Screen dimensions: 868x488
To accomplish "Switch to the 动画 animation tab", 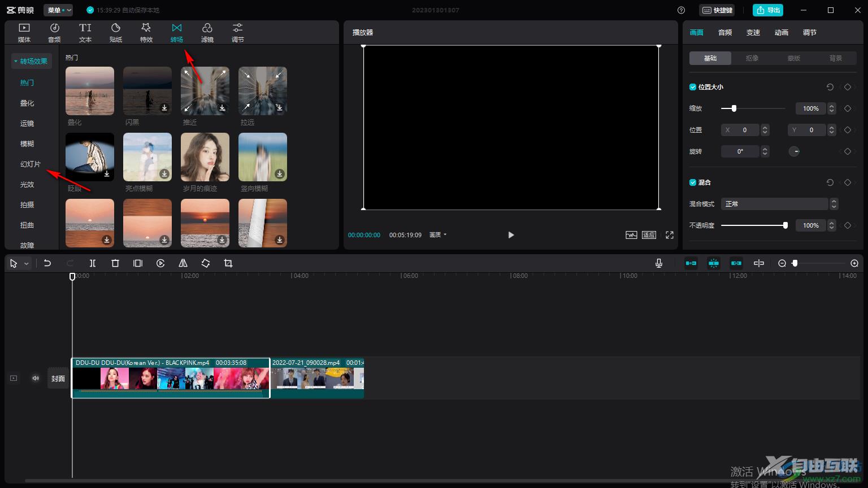I will 782,33.
